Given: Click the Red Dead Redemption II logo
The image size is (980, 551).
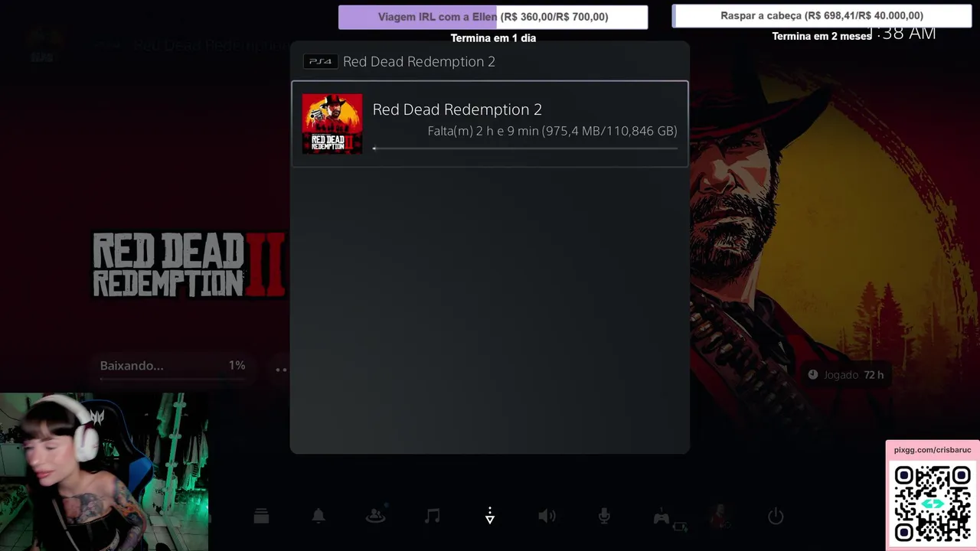Looking at the screenshot, I should point(189,265).
